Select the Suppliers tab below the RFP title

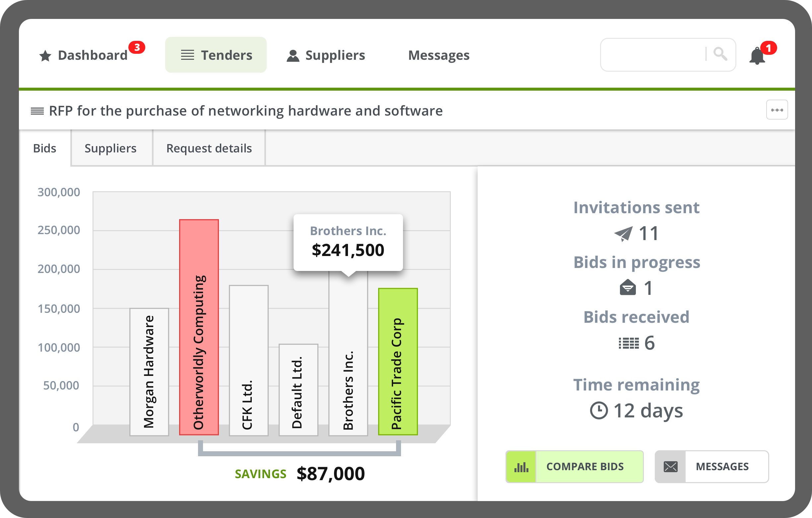tap(110, 148)
